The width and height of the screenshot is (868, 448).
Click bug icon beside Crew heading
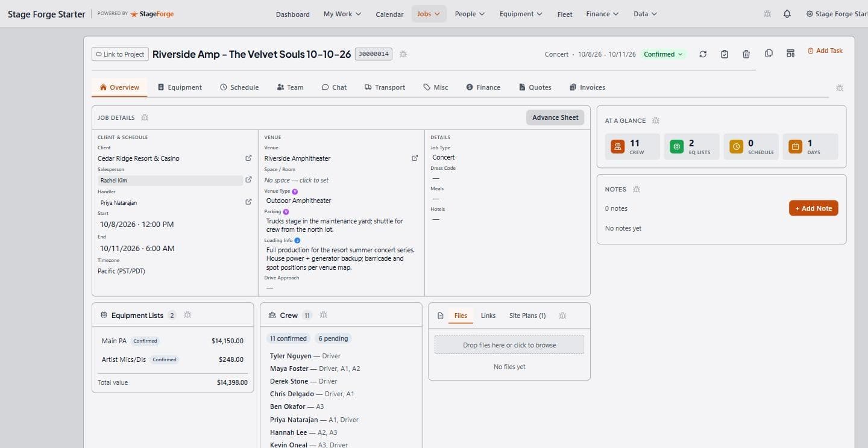pyautogui.click(x=324, y=315)
